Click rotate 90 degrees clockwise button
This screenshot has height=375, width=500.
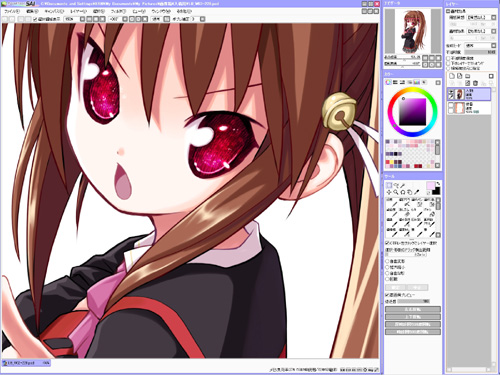(x=413, y=332)
